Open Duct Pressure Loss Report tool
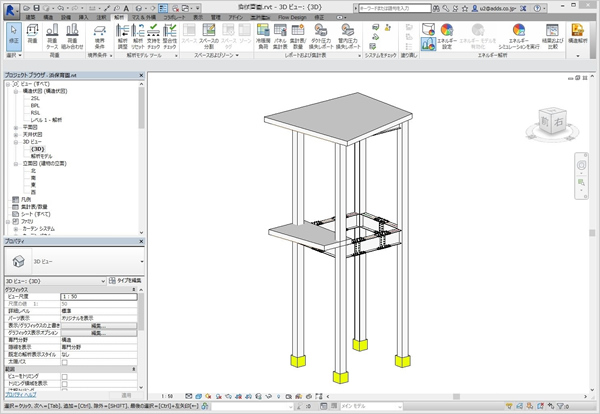Viewport: 600px width, 414px height. click(x=321, y=36)
